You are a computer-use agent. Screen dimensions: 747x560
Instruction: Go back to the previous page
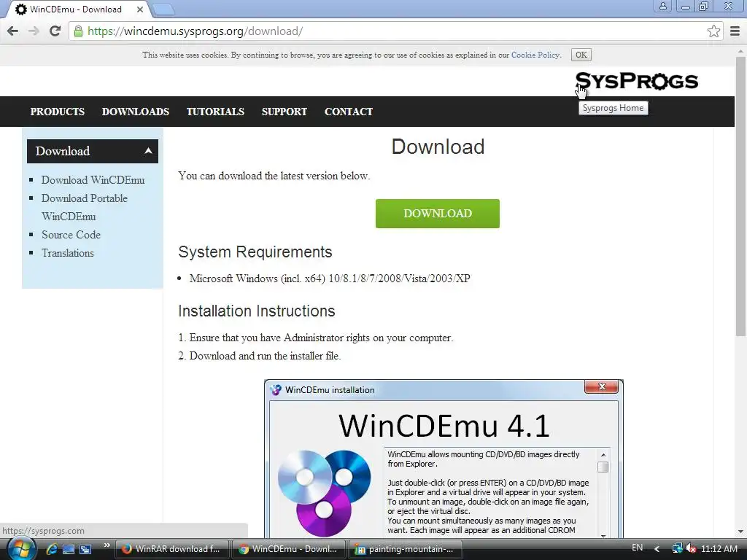click(x=13, y=31)
